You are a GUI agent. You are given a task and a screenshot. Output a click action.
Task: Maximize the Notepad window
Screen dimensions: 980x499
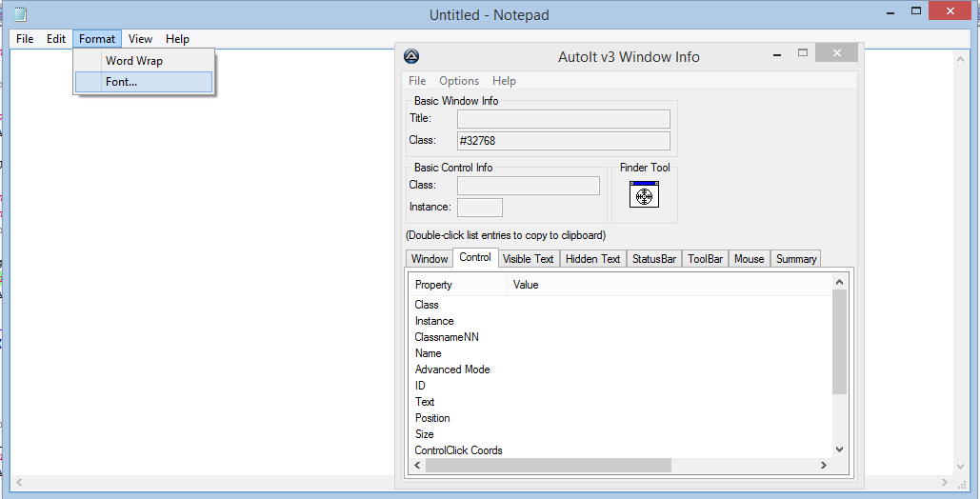click(916, 10)
